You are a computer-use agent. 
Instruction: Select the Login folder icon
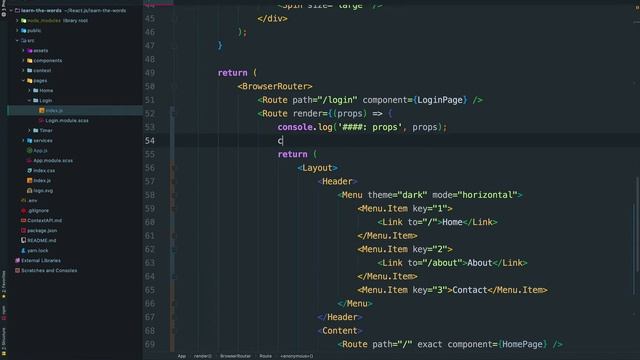coord(36,100)
